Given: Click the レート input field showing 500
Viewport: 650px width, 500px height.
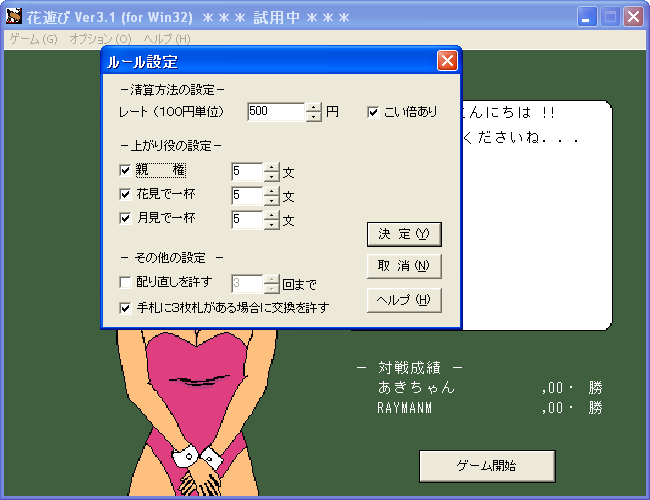Looking at the screenshot, I should [x=276, y=112].
